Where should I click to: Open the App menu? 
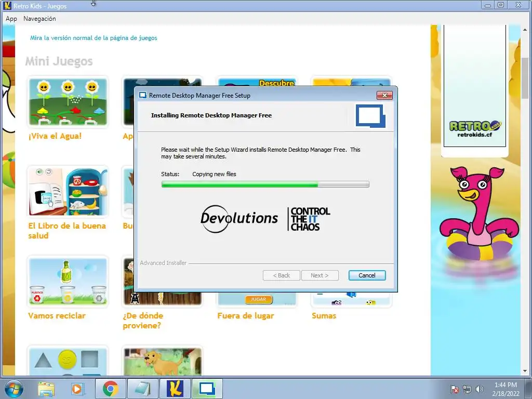[11, 19]
